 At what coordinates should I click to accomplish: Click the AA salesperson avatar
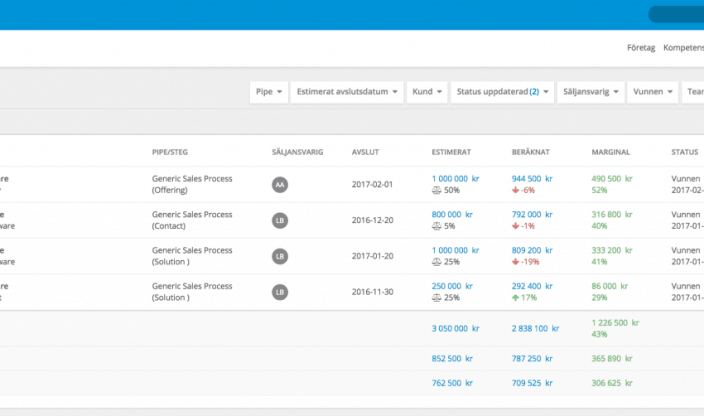pyautogui.click(x=280, y=185)
